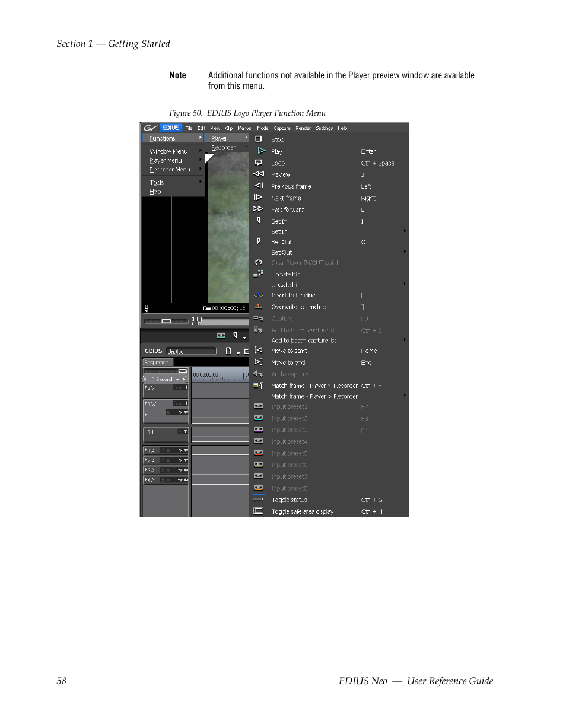Click Add to batch capture list Ctrl+B
This screenshot has height=728, width=566.
[329, 330]
